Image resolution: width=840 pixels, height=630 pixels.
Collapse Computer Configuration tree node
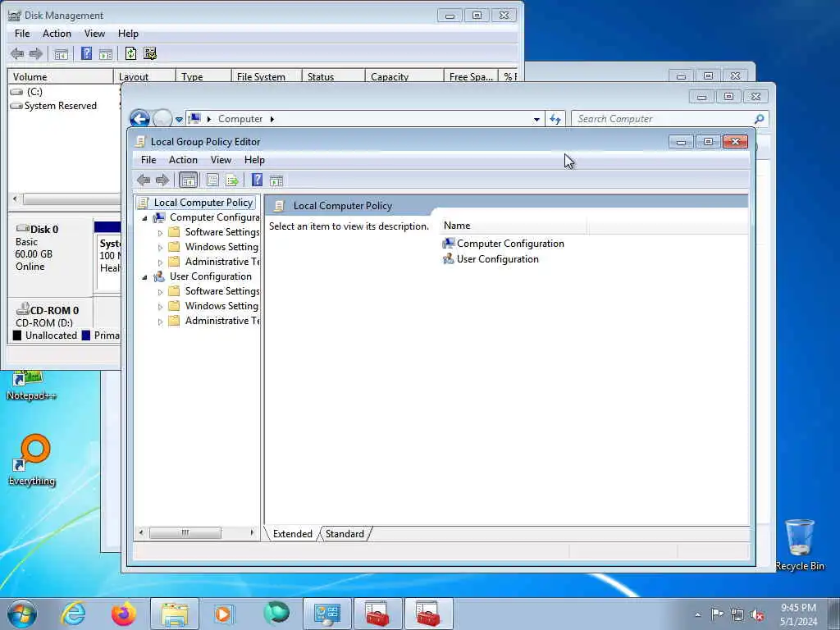[x=144, y=218]
